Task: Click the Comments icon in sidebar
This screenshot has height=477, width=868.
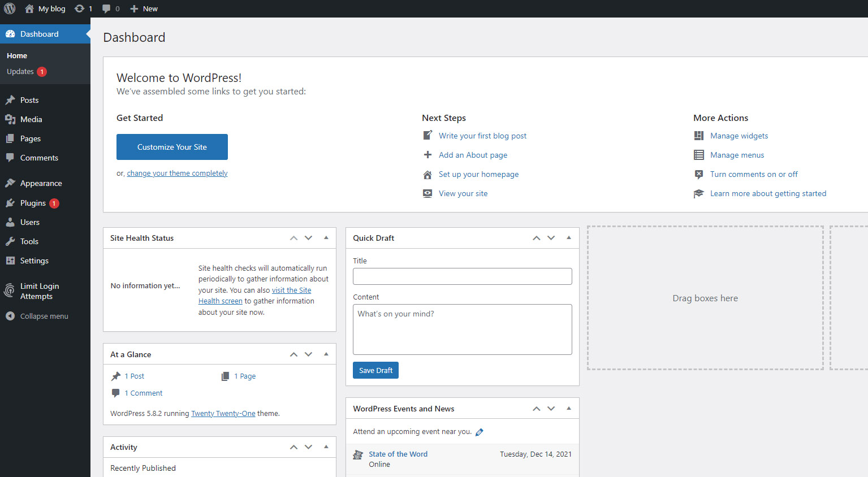Action: click(x=10, y=158)
